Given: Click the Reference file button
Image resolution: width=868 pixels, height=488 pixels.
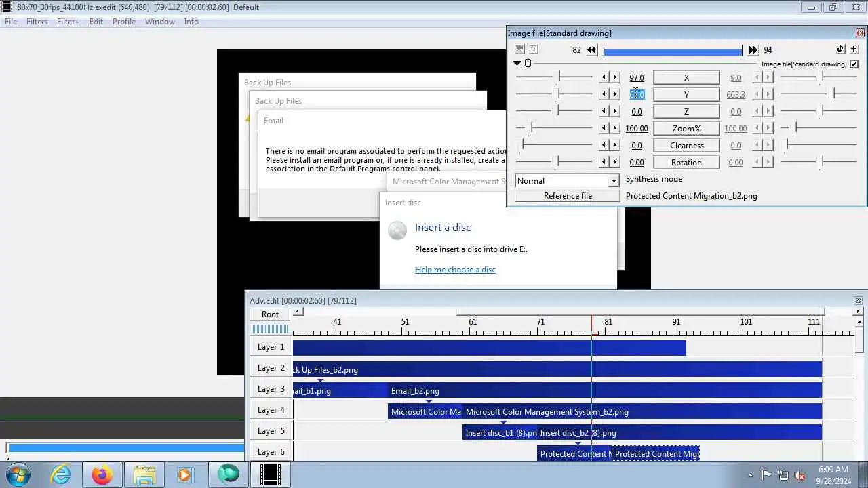Looking at the screenshot, I should coord(568,196).
